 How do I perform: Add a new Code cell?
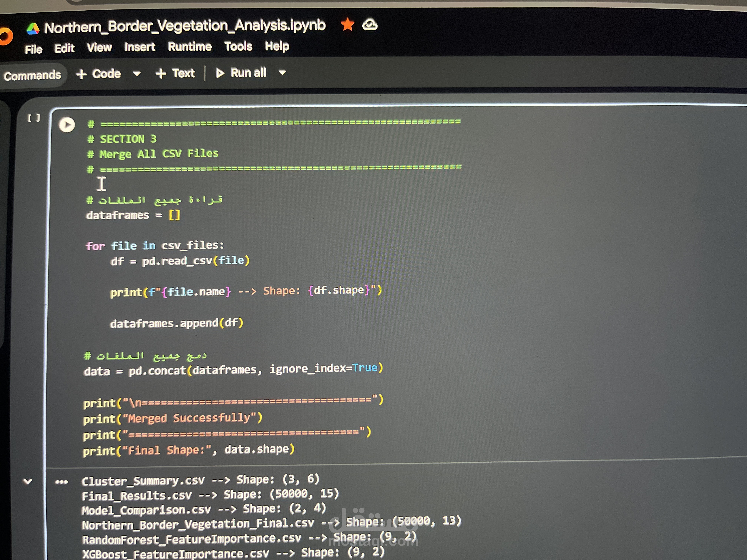pos(98,74)
